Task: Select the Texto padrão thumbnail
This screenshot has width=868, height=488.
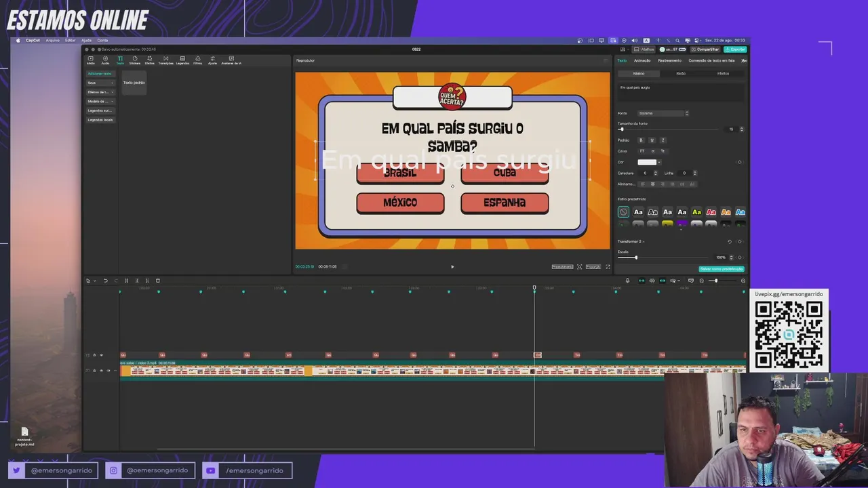Action: click(134, 83)
